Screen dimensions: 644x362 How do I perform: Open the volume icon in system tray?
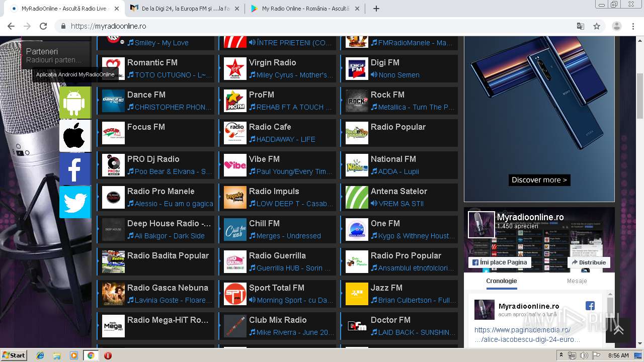point(584,355)
